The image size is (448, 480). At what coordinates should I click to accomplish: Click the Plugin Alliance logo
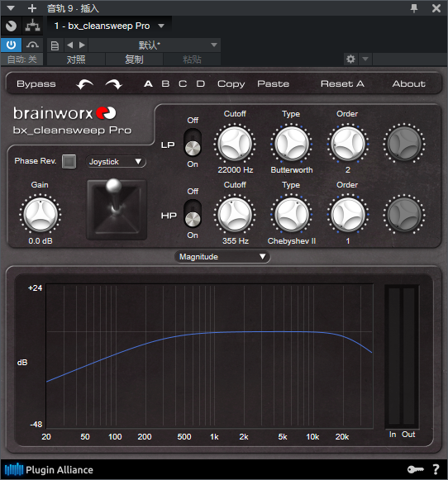tap(49, 469)
